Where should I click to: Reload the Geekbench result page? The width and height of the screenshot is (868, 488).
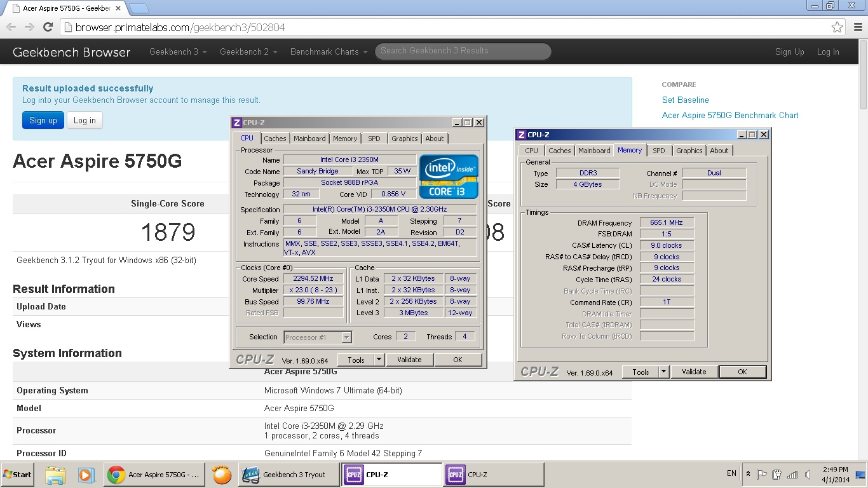click(x=48, y=27)
